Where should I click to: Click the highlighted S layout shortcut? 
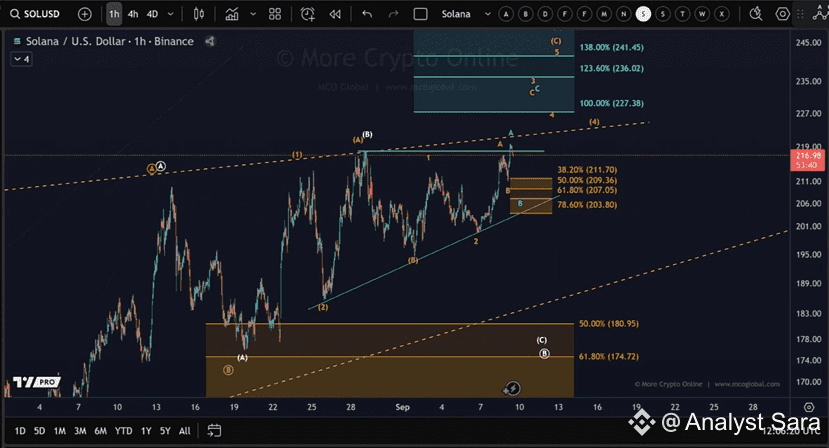coord(643,14)
